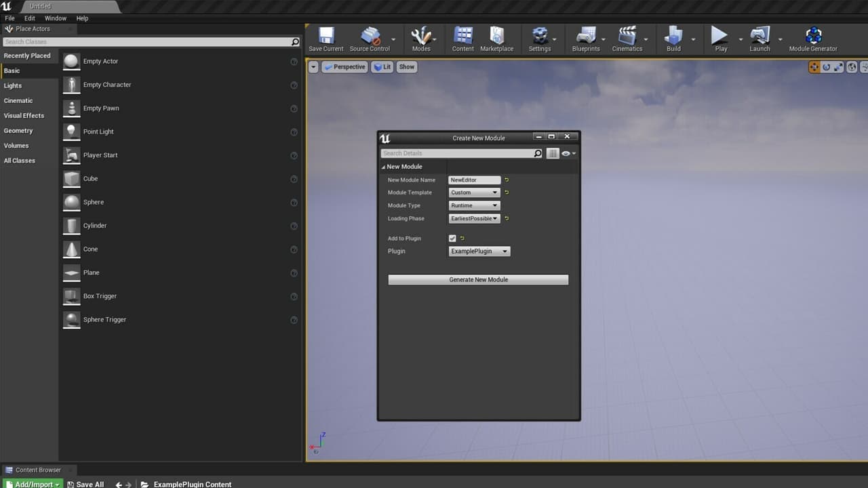Image resolution: width=868 pixels, height=488 pixels.
Task: Click the search magnifier in Place Actors
Action: tap(295, 42)
